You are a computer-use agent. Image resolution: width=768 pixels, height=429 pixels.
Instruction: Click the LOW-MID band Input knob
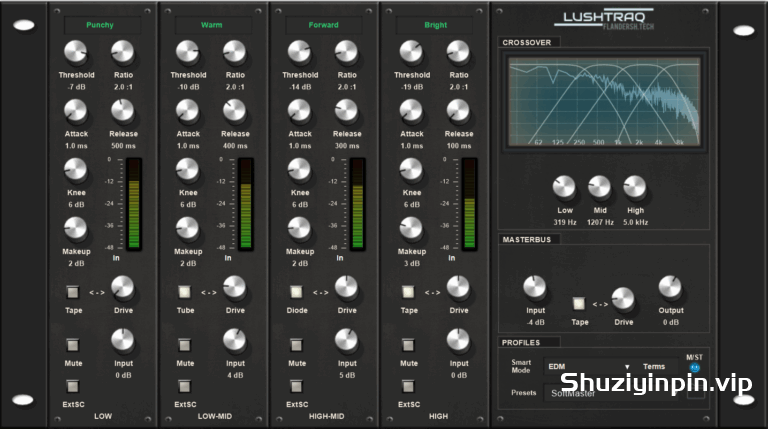(234, 340)
